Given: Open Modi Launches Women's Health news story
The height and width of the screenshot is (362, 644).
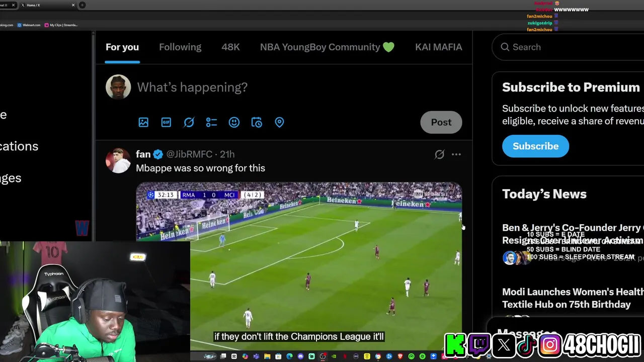Looking at the screenshot, I should coord(573,298).
